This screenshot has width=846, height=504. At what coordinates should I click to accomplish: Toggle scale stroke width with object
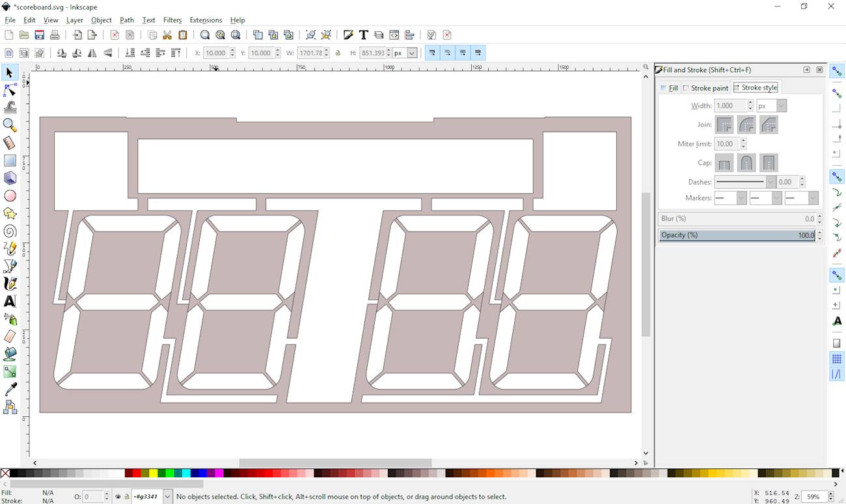(432, 53)
